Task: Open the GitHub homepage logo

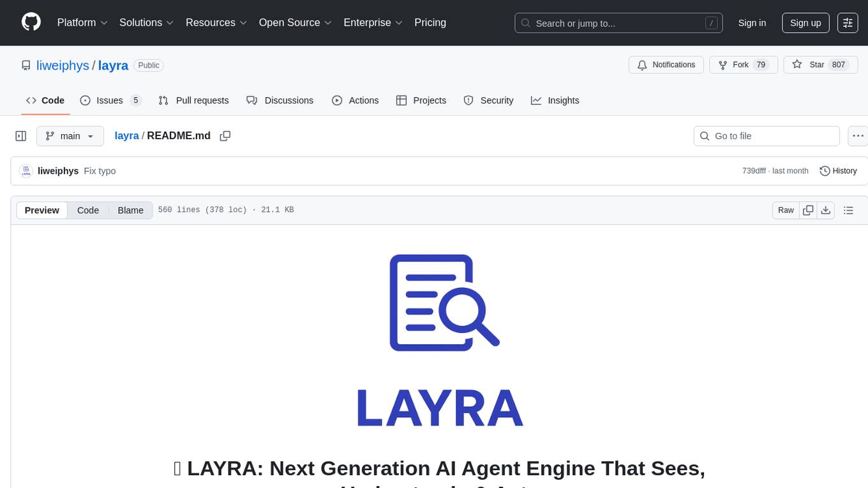Action: (x=31, y=22)
